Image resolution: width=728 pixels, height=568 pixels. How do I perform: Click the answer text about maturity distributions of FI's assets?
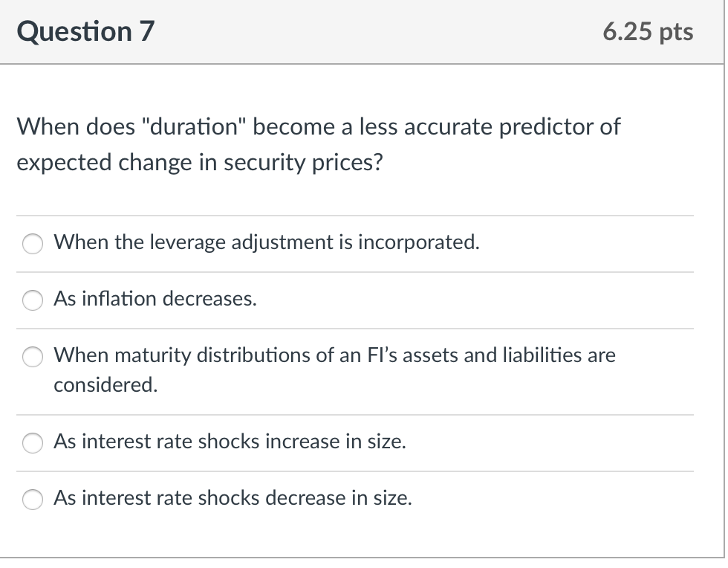334,356
